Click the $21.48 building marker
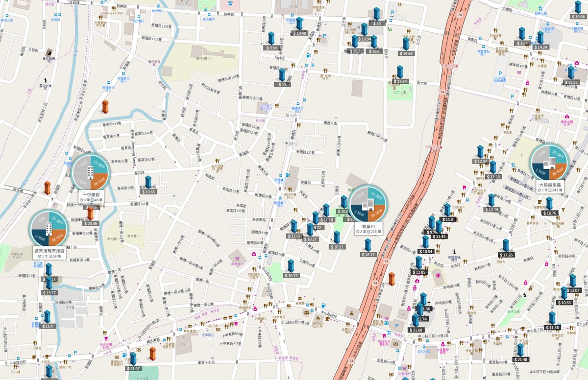588x380 pixels. tap(520, 350)
